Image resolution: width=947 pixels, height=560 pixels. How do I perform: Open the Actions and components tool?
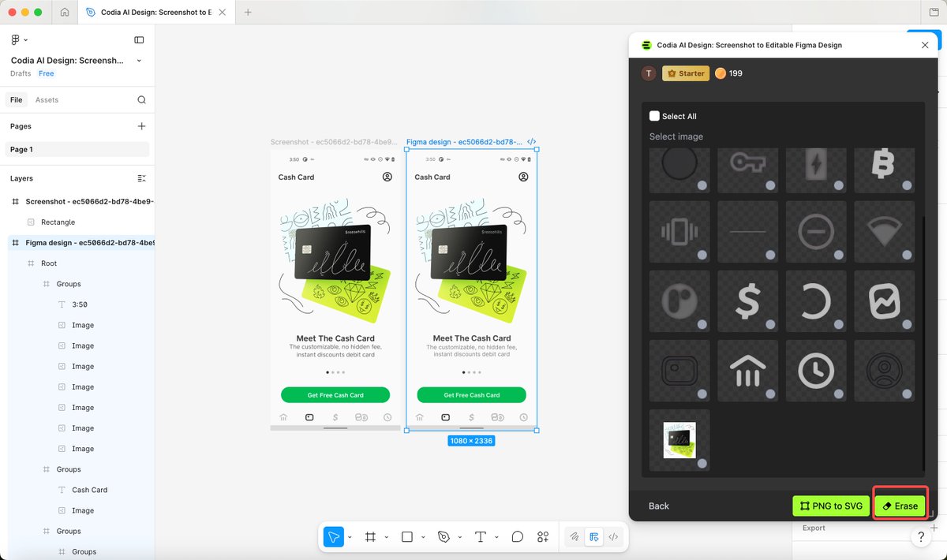[x=543, y=537]
